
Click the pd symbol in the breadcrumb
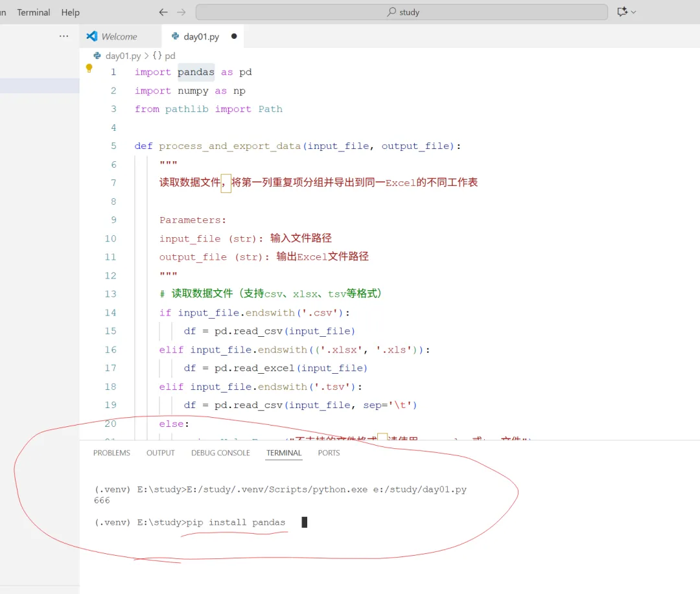[170, 56]
